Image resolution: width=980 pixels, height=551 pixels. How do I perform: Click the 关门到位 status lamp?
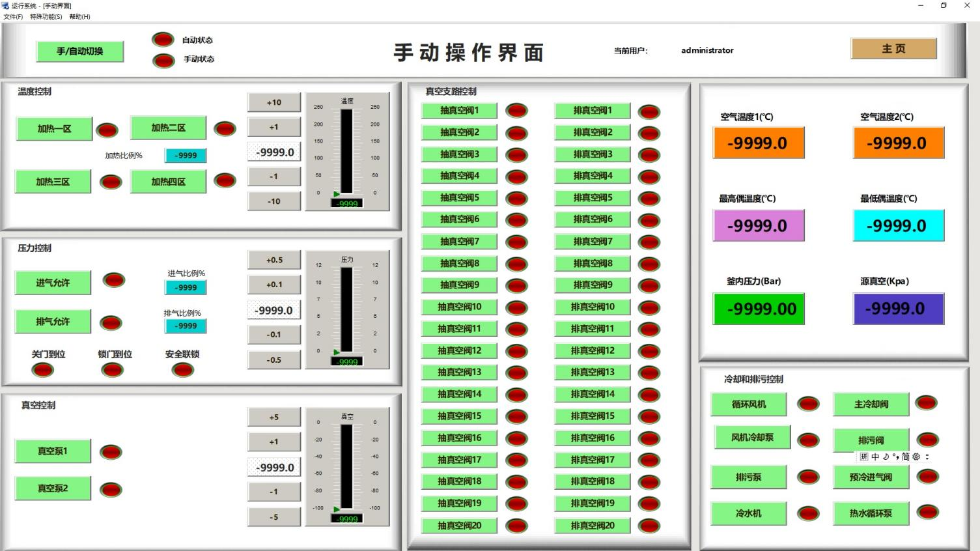coord(42,369)
